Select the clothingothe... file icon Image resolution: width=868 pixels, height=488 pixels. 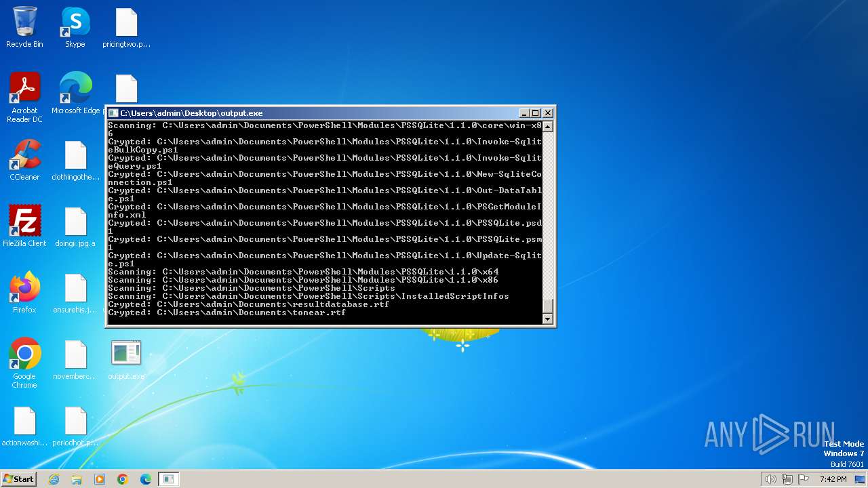click(75, 160)
